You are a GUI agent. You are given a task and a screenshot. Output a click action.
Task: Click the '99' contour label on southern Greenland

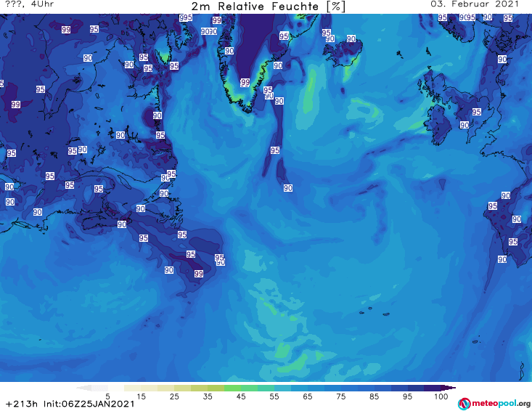click(x=245, y=82)
